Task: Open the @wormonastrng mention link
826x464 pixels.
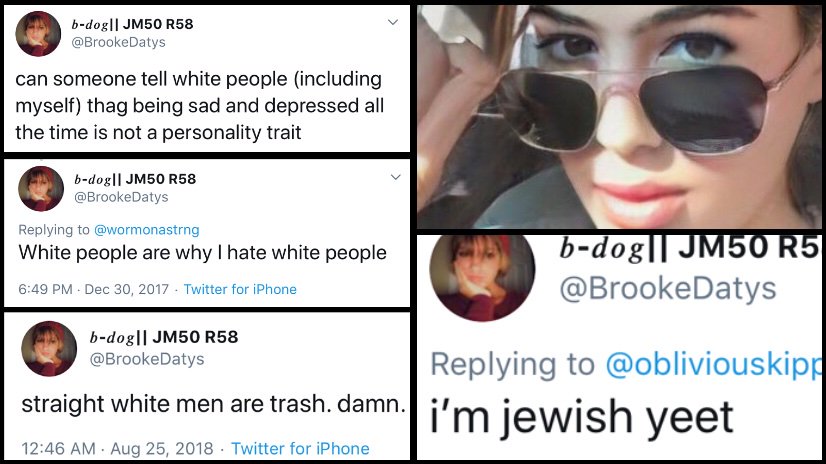Action: coord(146,230)
